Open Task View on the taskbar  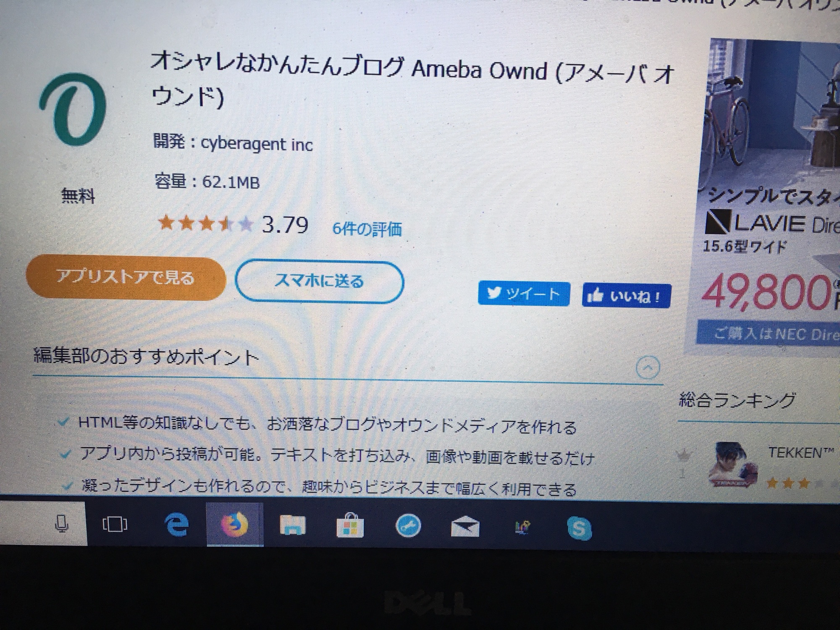point(115,525)
